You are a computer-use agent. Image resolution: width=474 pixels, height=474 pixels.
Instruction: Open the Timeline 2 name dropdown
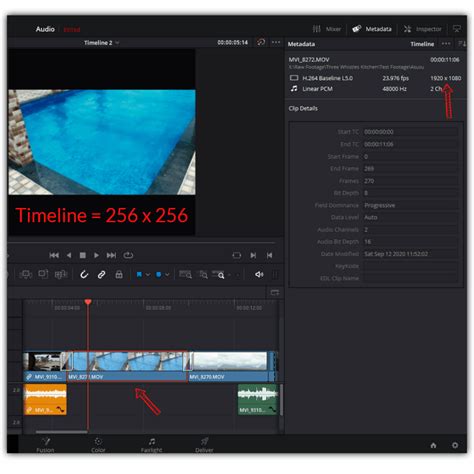tap(101, 43)
